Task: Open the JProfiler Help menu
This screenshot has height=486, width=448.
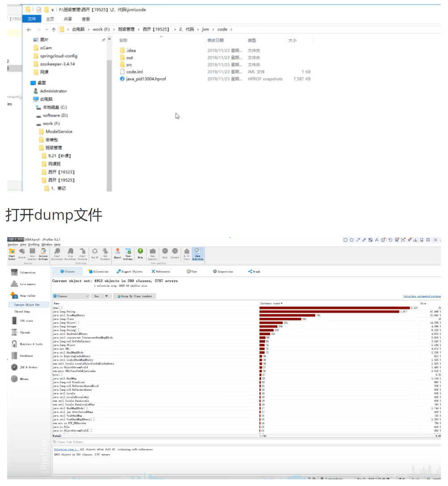Action: [57, 244]
